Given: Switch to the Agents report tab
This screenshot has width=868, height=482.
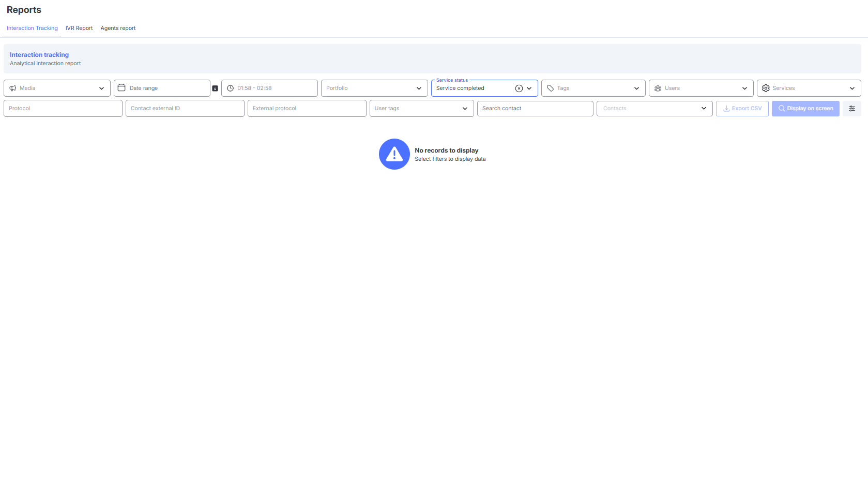Looking at the screenshot, I should [118, 28].
